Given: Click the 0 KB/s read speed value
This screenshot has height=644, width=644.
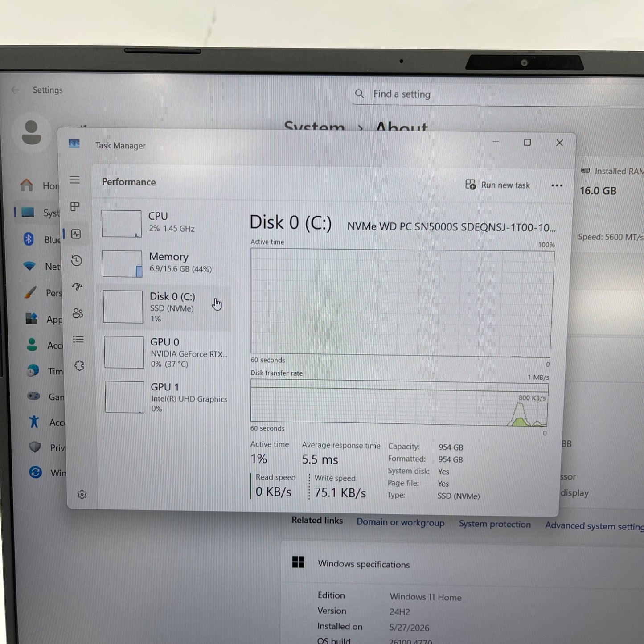Looking at the screenshot, I should tap(274, 492).
